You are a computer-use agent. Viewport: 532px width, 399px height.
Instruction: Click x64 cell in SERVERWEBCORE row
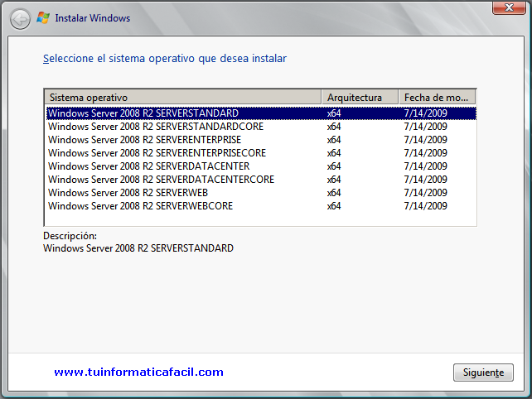pyautogui.click(x=334, y=206)
